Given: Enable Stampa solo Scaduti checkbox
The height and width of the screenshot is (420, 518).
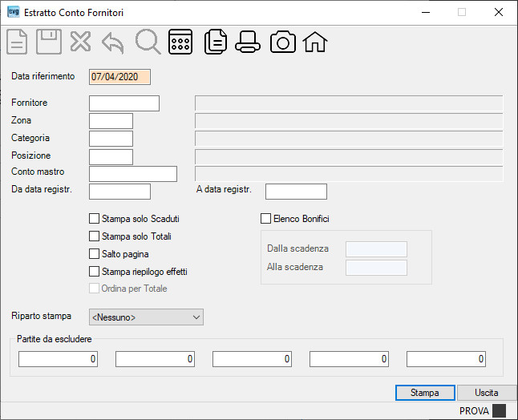Looking at the screenshot, I should (94, 219).
